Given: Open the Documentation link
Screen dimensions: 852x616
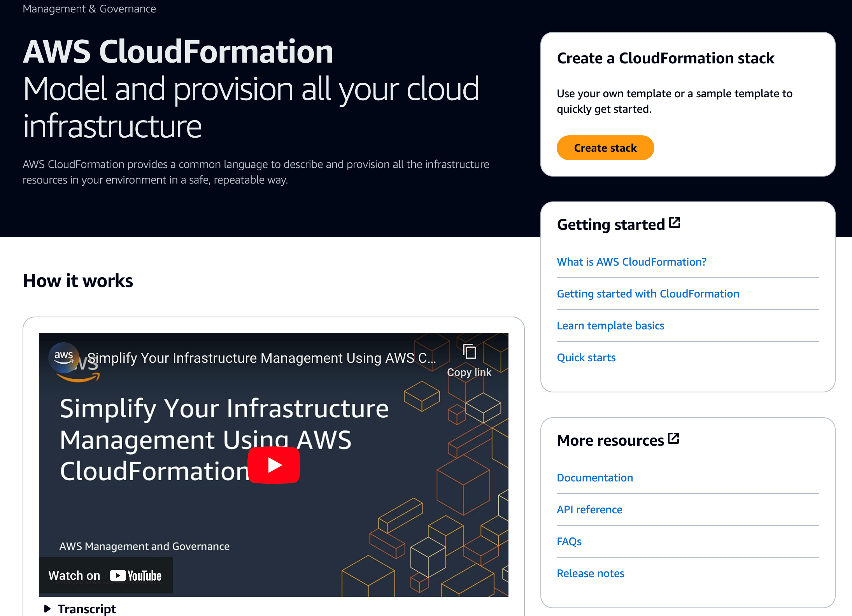Looking at the screenshot, I should (x=595, y=478).
